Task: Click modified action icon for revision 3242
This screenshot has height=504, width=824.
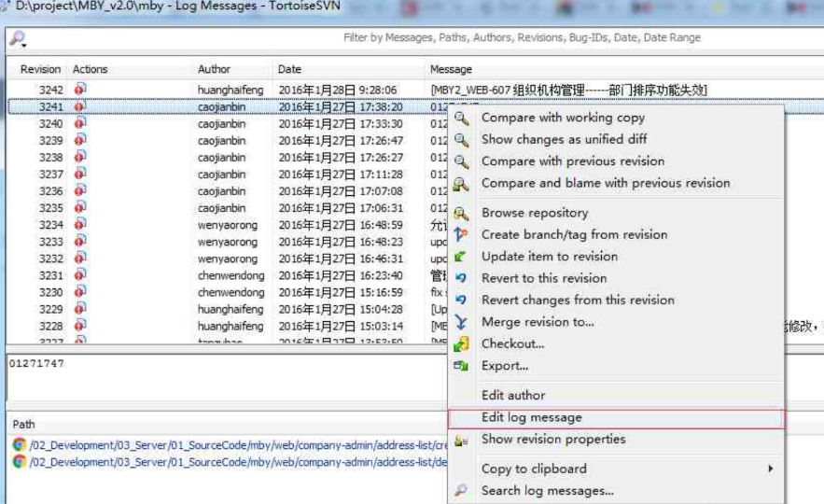Action: 80,89
